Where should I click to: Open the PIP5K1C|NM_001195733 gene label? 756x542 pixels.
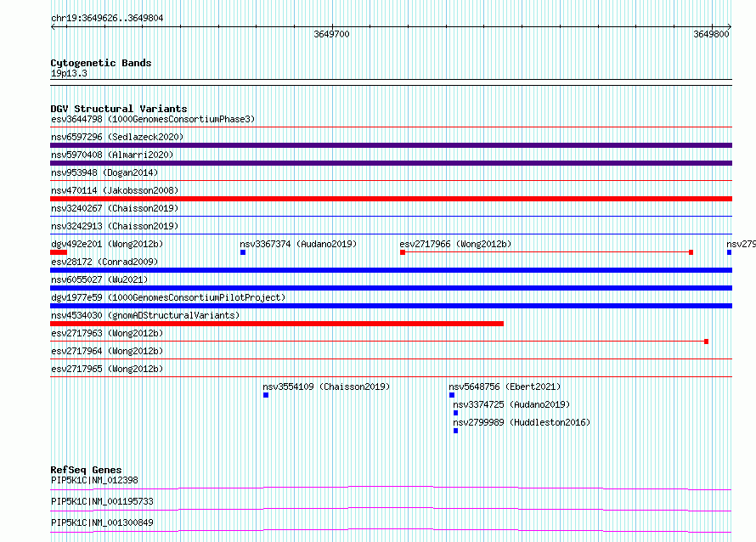coord(102,501)
